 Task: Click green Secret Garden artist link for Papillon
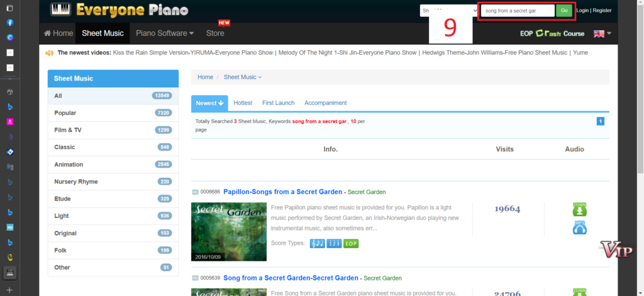point(367,192)
